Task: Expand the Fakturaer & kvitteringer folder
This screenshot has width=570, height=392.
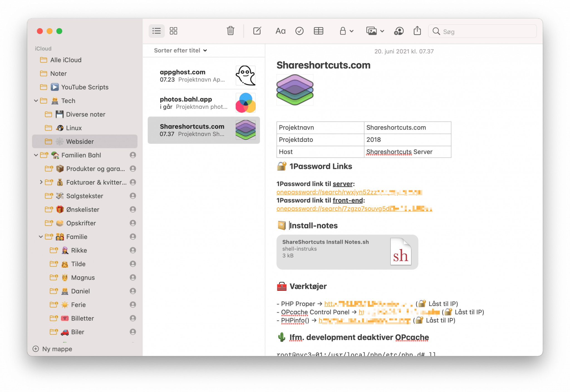Action: 41,182
